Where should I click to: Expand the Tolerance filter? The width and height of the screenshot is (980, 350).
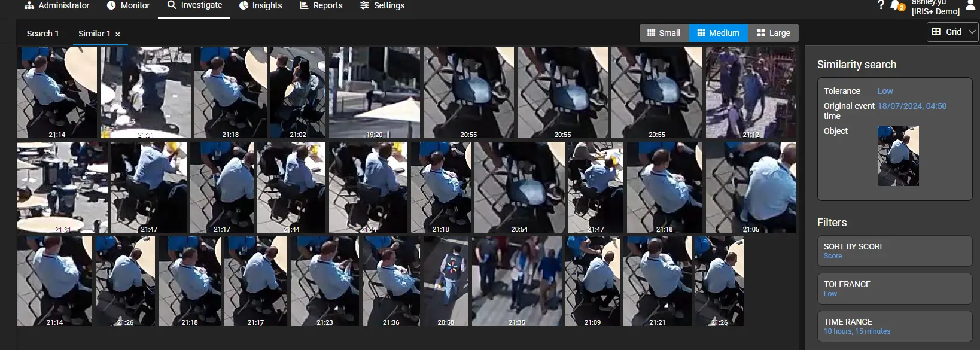point(894,288)
